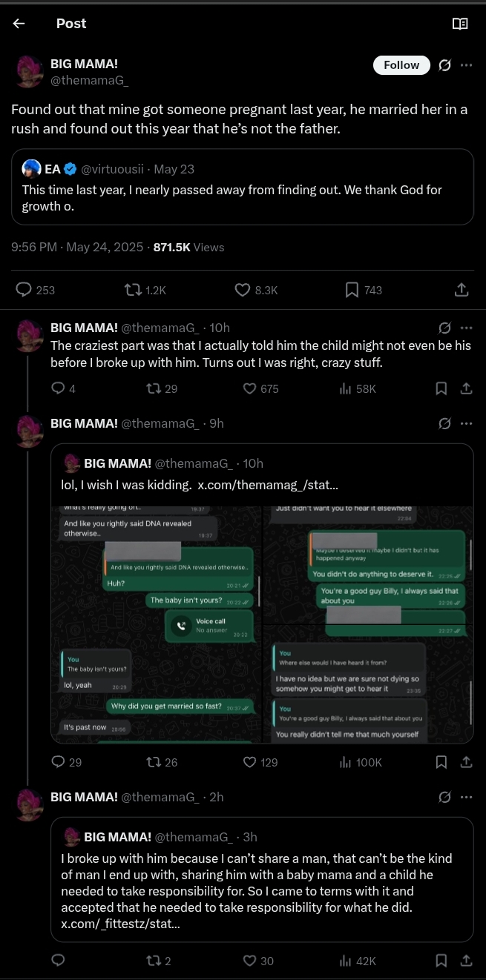Image resolution: width=486 pixels, height=980 pixels.
Task: View analytics of reply with 58K views
Action: click(358, 388)
